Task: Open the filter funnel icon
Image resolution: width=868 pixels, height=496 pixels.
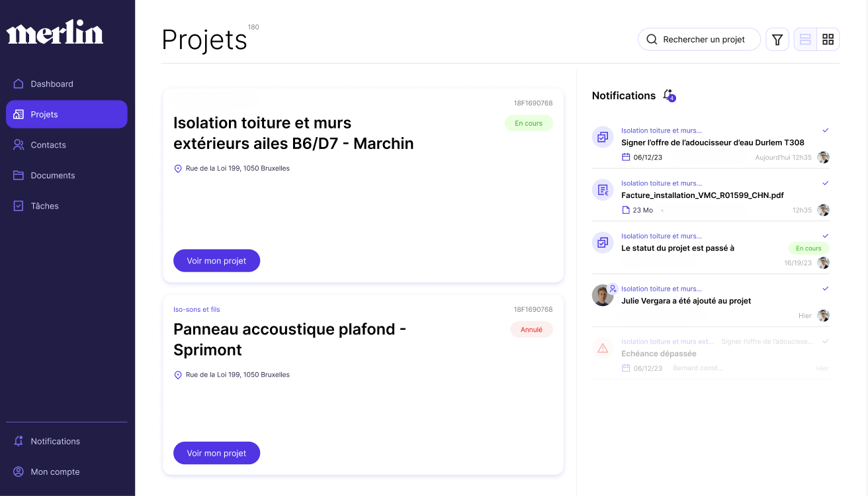Action: pos(777,40)
